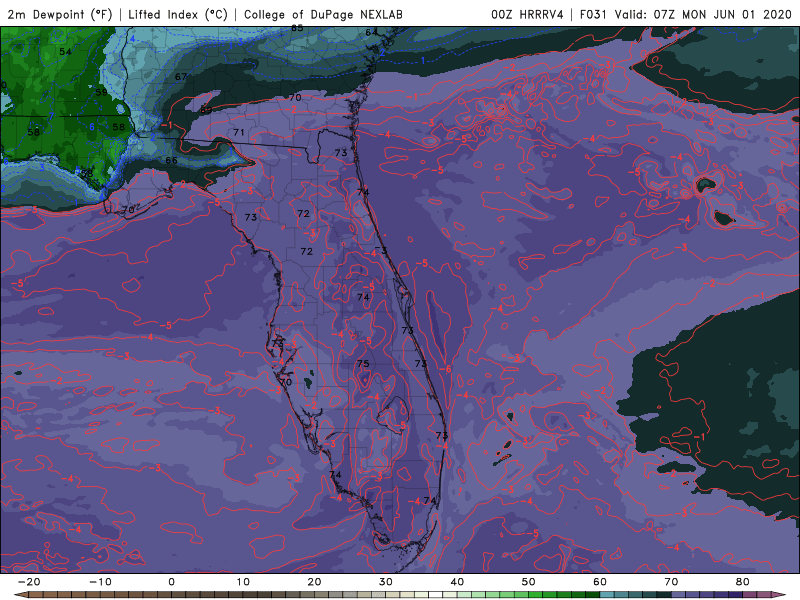Image resolution: width=800 pixels, height=600 pixels.
Task: Click the 67 dewpoint value on the map
Action: point(181,77)
